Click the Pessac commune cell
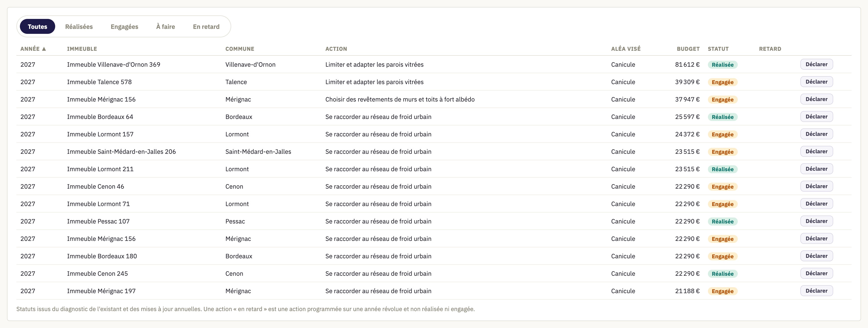This screenshot has width=868, height=328. tap(235, 221)
